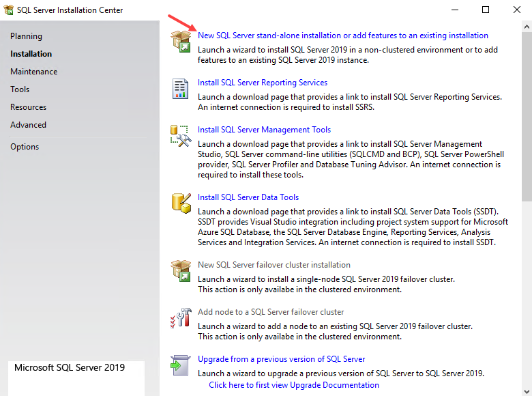532x396 pixels.
Task: Open Upgrade from a previous version link
Action: coord(281,359)
